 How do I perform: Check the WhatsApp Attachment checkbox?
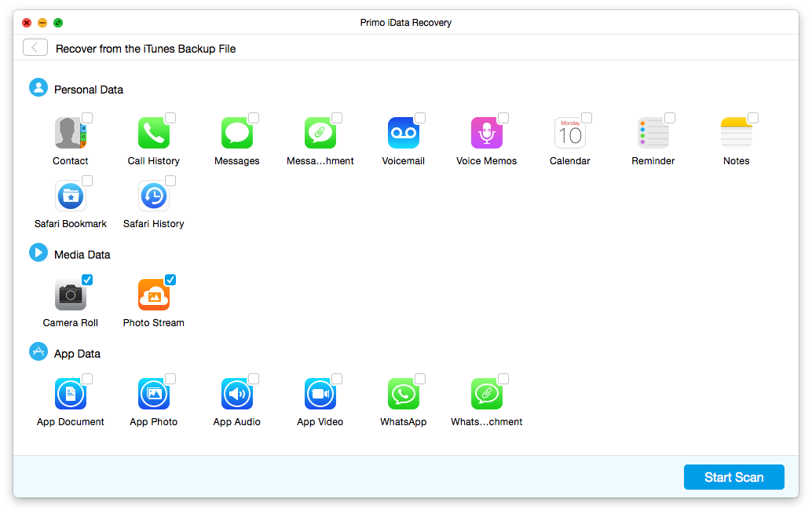503,379
